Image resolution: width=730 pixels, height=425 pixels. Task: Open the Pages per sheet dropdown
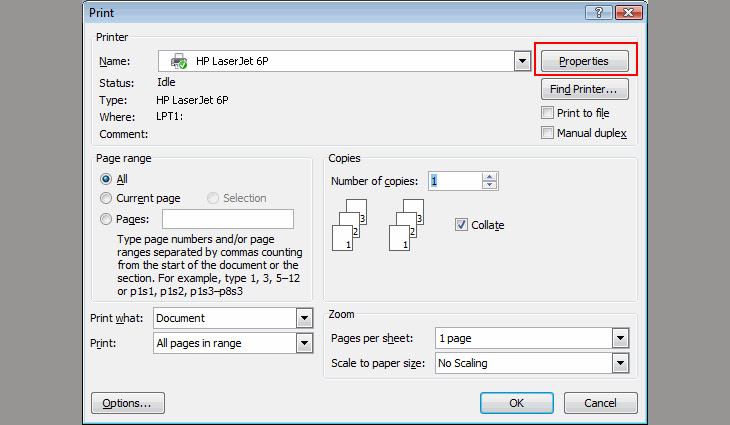[x=620, y=338]
